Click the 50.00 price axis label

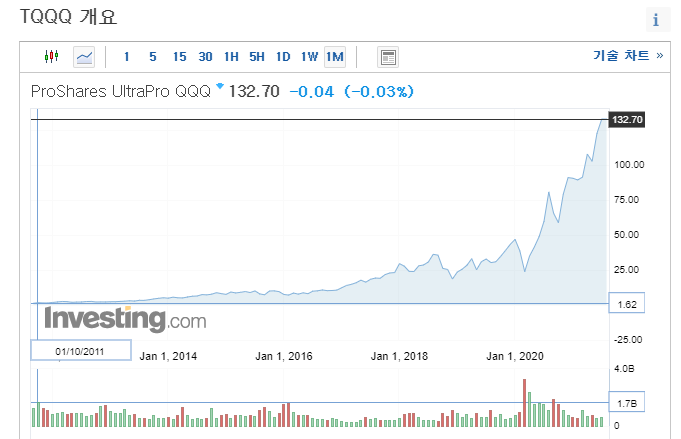(626, 235)
